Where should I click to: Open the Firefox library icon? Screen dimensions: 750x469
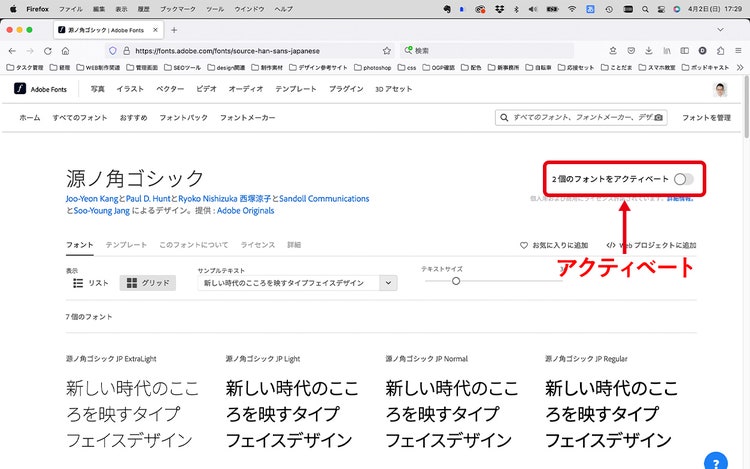pos(667,51)
